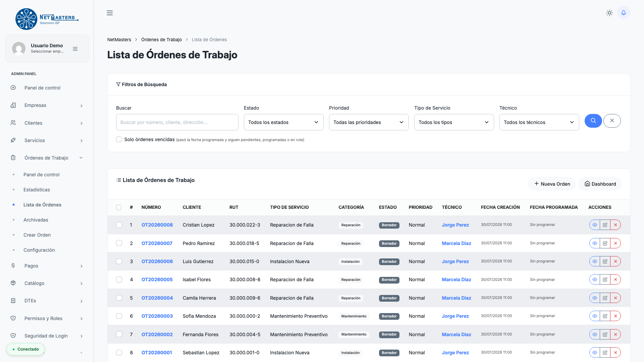Tick the select-all checkbox in table header

pyautogui.click(x=119, y=207)
